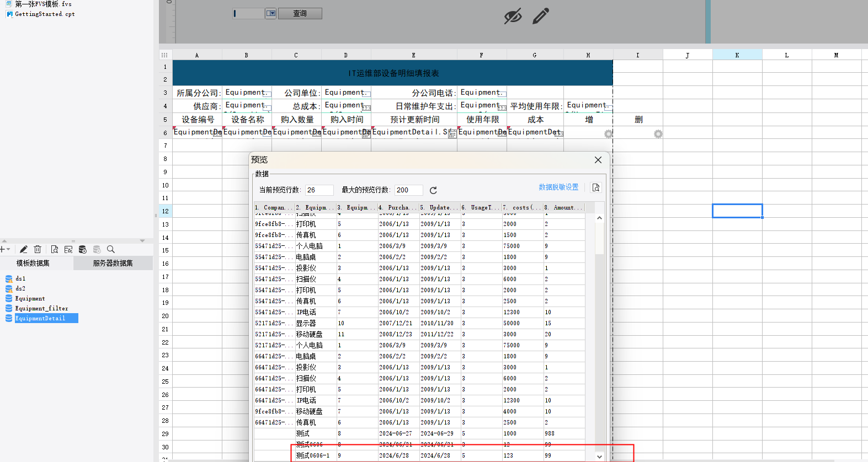Click the preview scrollbar down arrow
This screenshot has height=462, width=868.
coord(600,456)
